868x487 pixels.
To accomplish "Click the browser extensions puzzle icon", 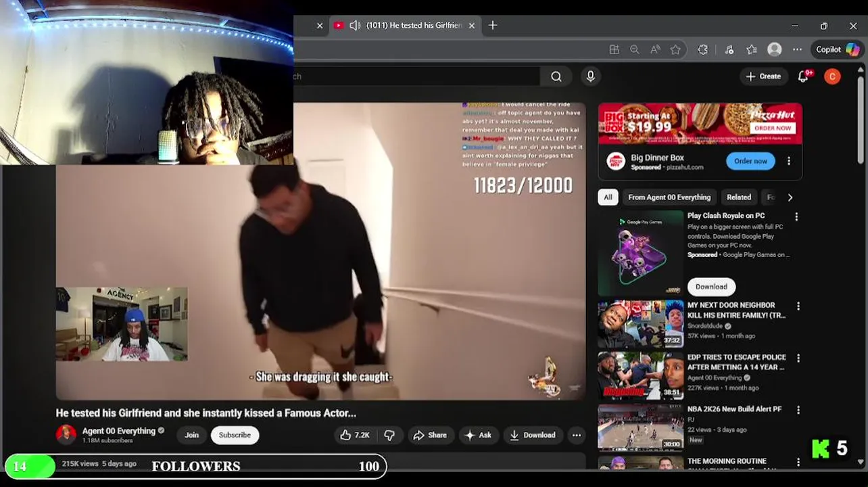I will coord(702,49).
